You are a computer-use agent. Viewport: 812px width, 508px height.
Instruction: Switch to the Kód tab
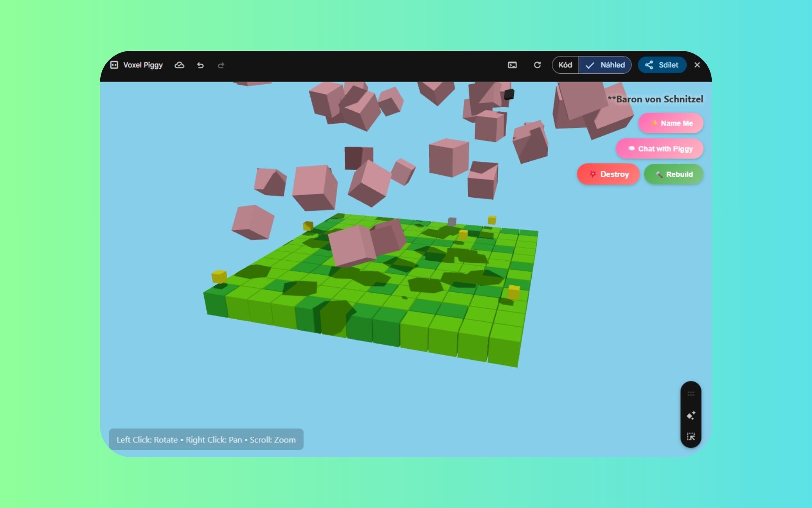[x=565, y=65]
